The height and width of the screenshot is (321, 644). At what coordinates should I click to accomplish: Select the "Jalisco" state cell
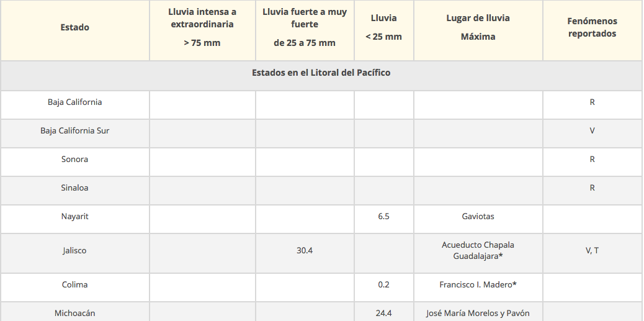click(x=74, y=250)
